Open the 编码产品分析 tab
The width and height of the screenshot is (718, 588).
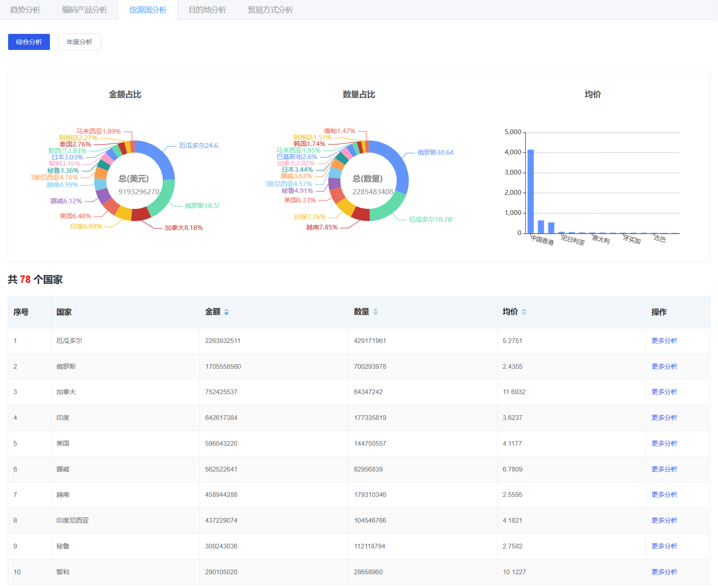[x=85, y=10]
